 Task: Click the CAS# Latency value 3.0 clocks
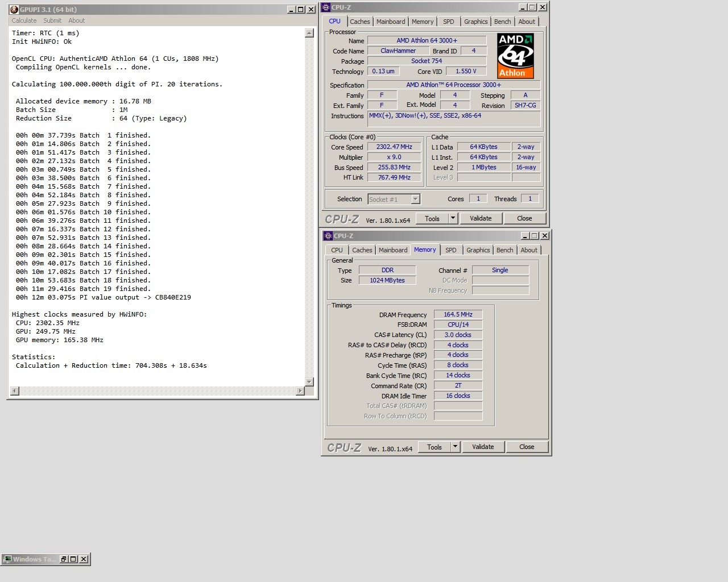point(458,335)
